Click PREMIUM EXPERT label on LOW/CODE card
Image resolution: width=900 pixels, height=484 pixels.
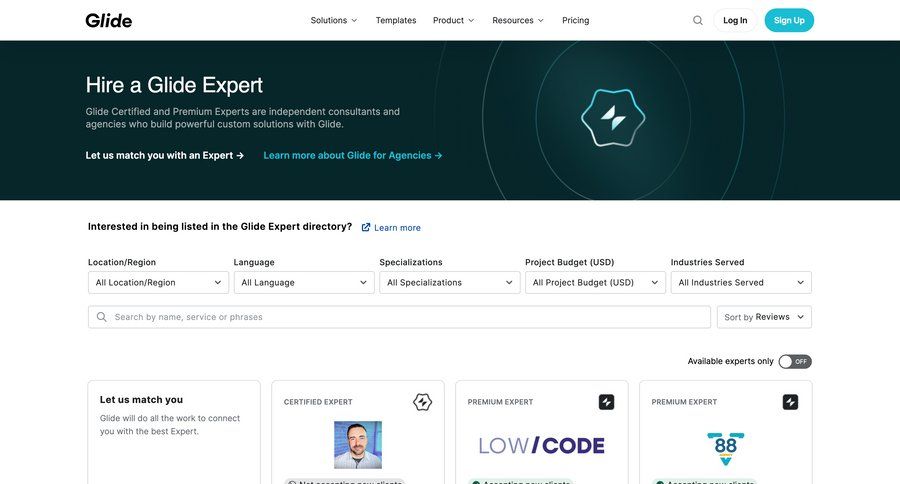tap(501, 402)
